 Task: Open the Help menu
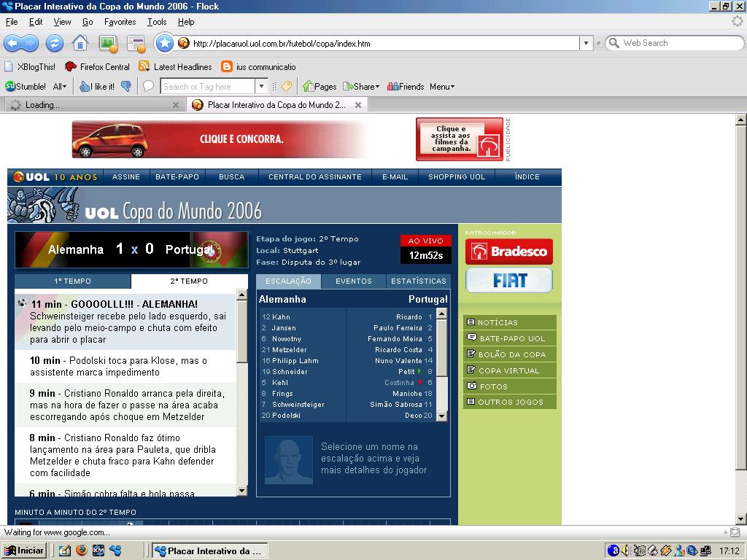[186, 22]
